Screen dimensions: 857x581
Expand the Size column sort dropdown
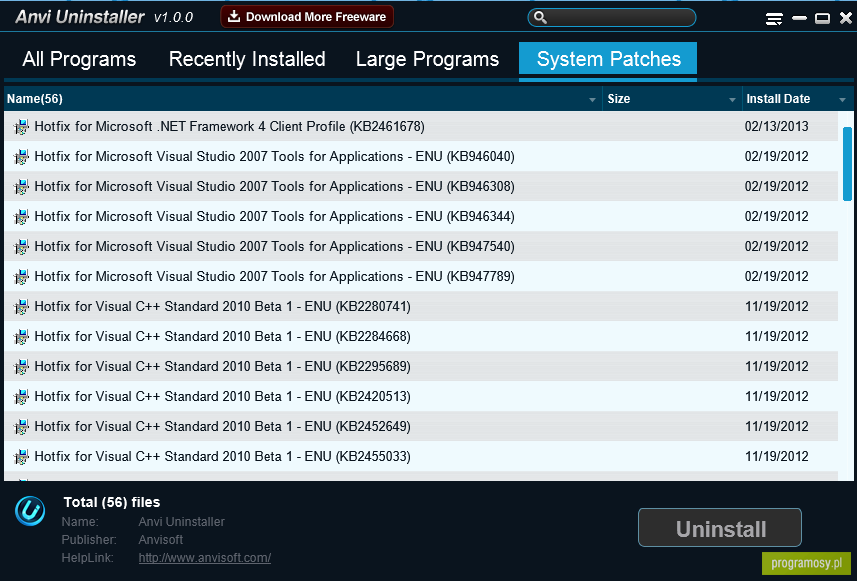pos(732,99)
